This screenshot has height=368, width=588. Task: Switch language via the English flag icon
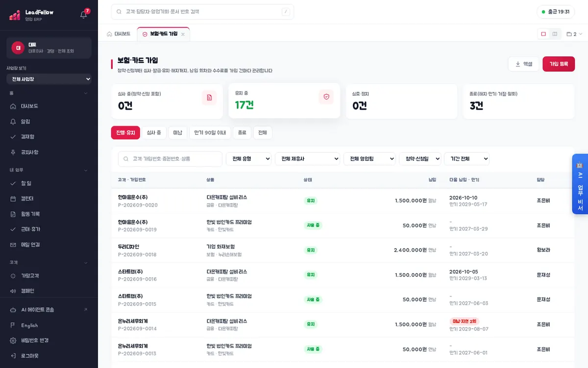click(x=13, y=325)
